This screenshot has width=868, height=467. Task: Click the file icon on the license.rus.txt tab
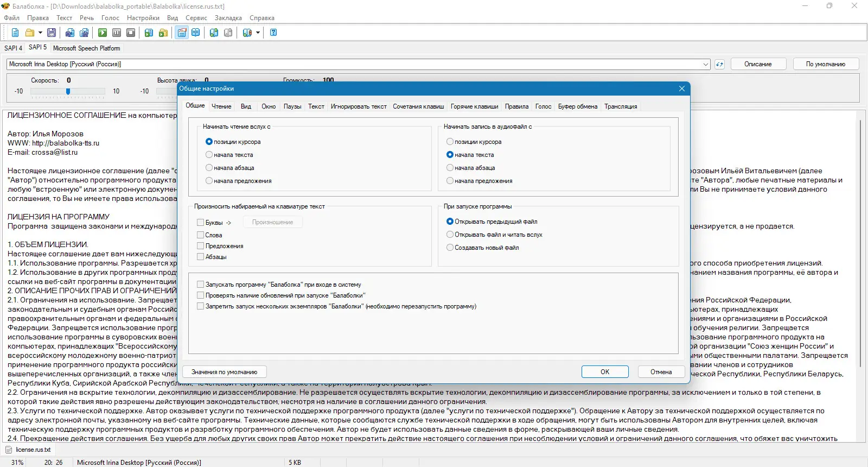pyautogui.click(x=9, y=450)
